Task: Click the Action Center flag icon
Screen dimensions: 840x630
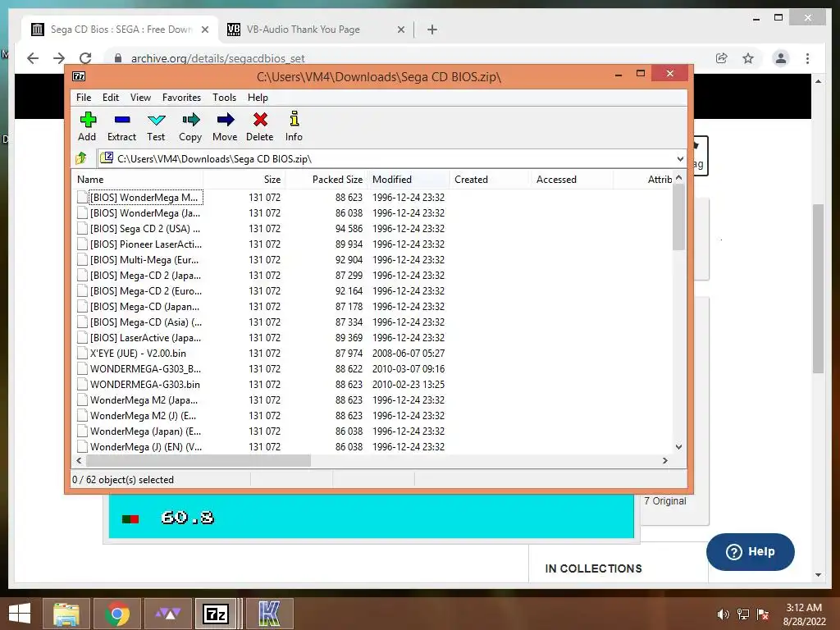Action: click(x=763, y=614)
